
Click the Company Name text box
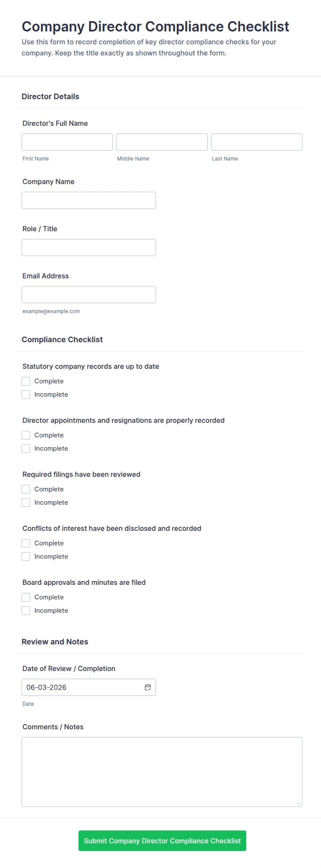point(89,200)
